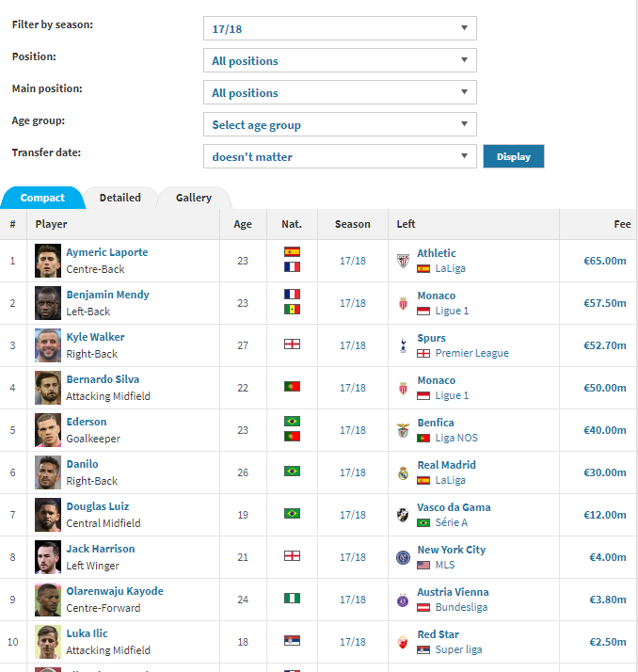Open Aymeric Laporte player link

[107, 252]
